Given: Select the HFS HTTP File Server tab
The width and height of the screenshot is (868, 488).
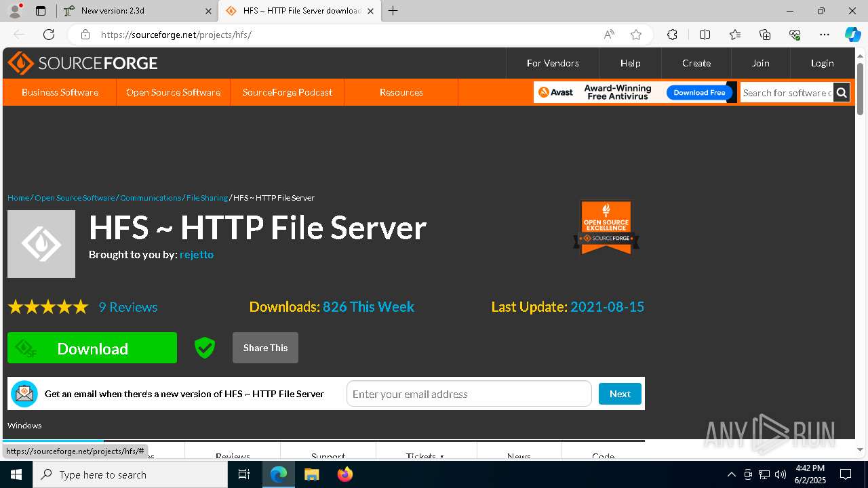Looking at the screenshot, I should tap(298, 11).
